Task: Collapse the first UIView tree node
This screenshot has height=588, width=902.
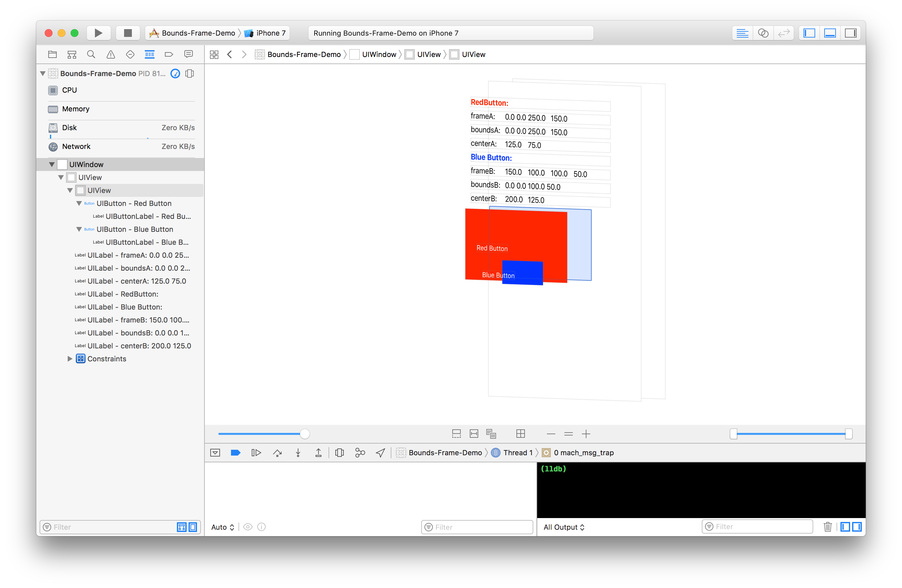Action: (x=61, y=177)
